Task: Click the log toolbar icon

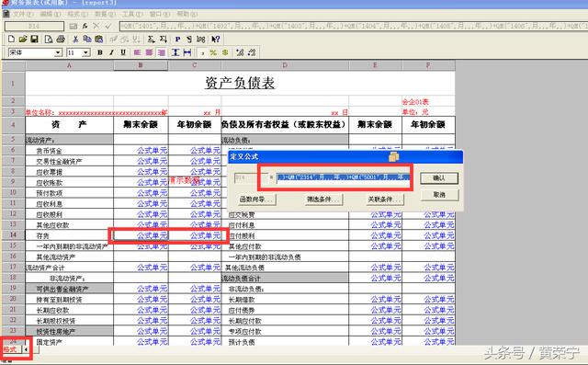Action: 201,39
